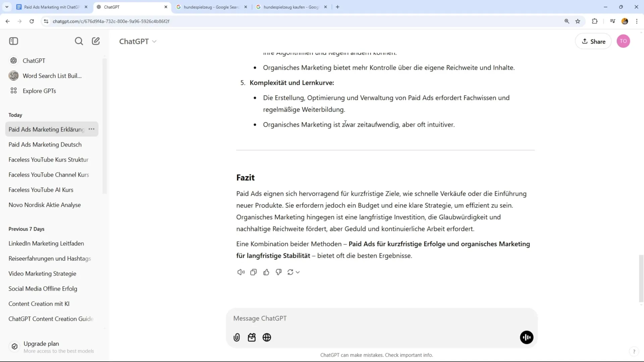Image resolution: width=644 pixels, height=362 pixels.
Task: Open Explore GPTs
Action: (52, 91)
